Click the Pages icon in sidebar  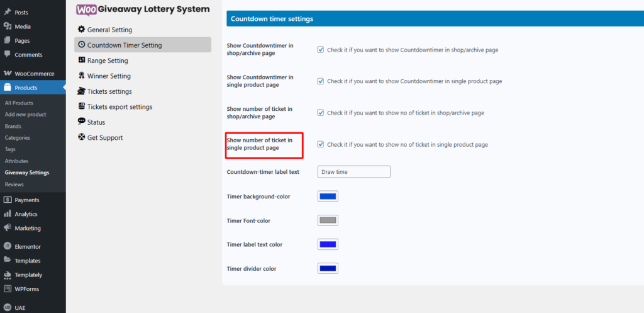(x=8, y=40)
